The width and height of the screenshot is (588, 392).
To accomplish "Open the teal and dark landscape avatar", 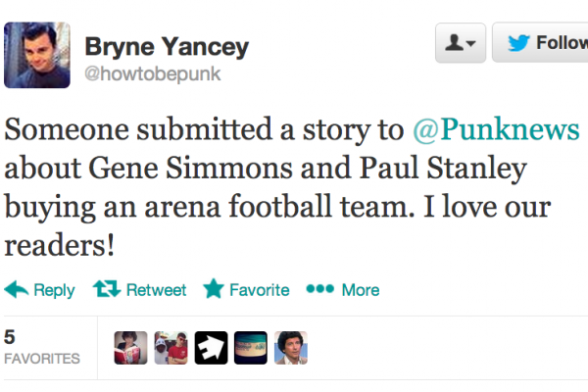I will tap(251, 348).
